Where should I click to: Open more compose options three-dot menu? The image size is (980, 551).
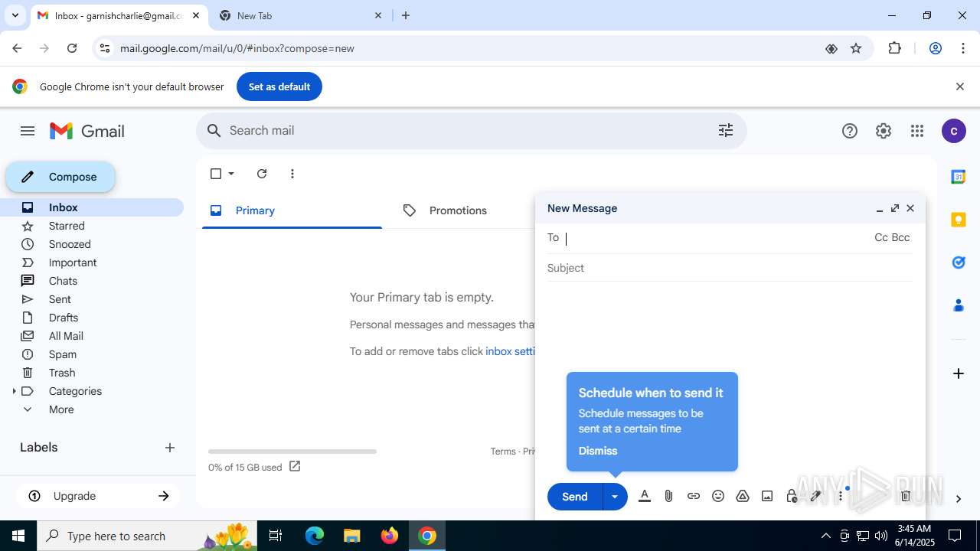coord(841,496)
